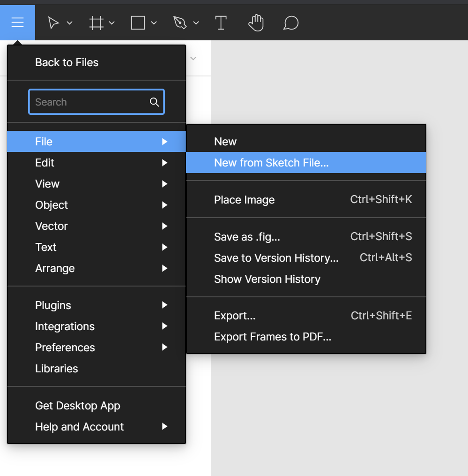
Task: Choose Export… from File submenu
Action: (x=306, y=316)
